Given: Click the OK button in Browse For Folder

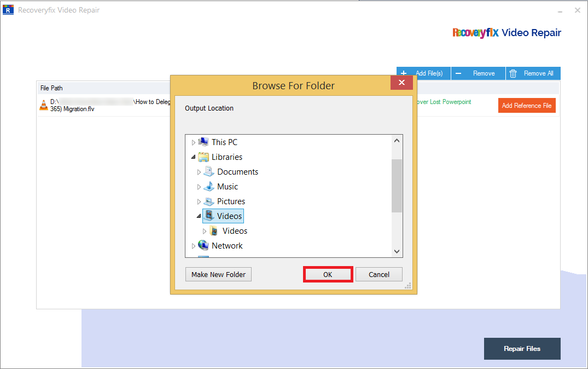Looking at the screenshot, I should tap(328, 274).
